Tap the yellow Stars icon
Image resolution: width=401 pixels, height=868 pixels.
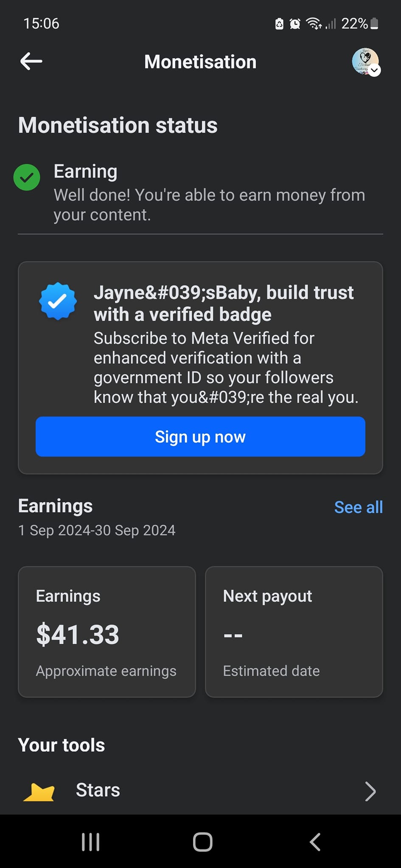coord(39,792)
